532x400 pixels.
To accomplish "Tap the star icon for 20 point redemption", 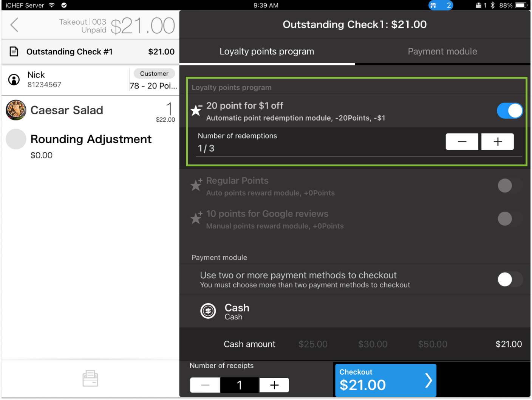I will pos(196,110).
